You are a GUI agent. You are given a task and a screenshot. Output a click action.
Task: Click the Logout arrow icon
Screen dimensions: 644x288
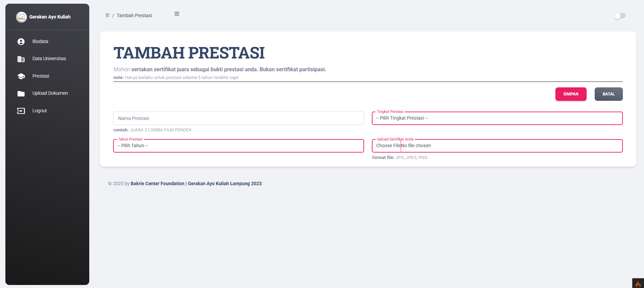tap(21, 111)
